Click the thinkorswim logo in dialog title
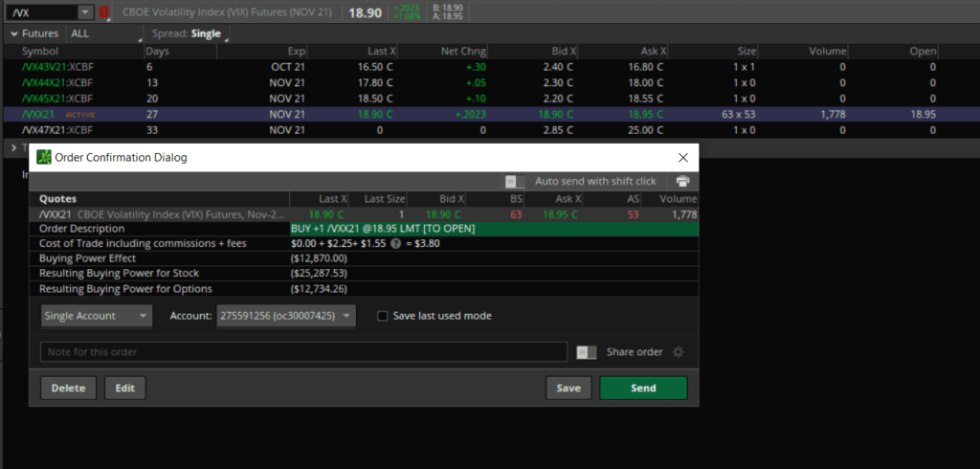The height and width of the screenshot is (469, 980). (43, 158)
